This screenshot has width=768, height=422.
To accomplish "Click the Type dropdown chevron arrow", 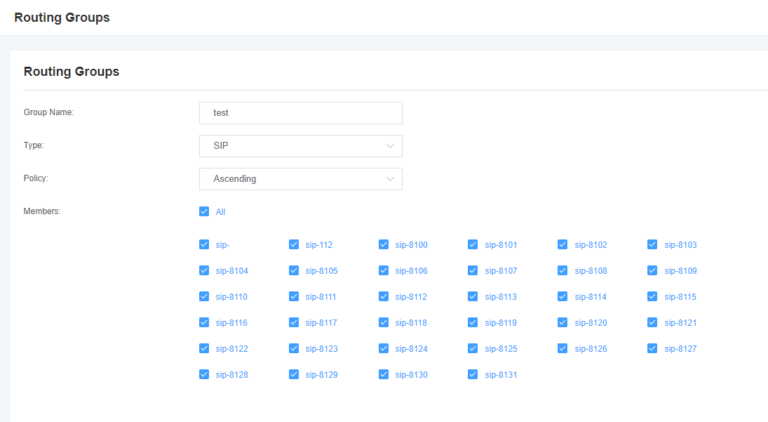I will [390, 146].
